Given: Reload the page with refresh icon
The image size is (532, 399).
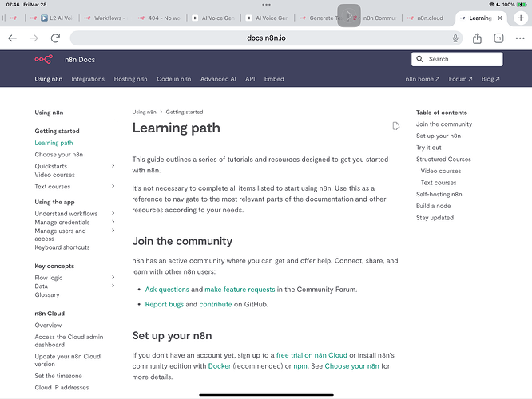Looking at the screenshot, I should tap(55, 38).
